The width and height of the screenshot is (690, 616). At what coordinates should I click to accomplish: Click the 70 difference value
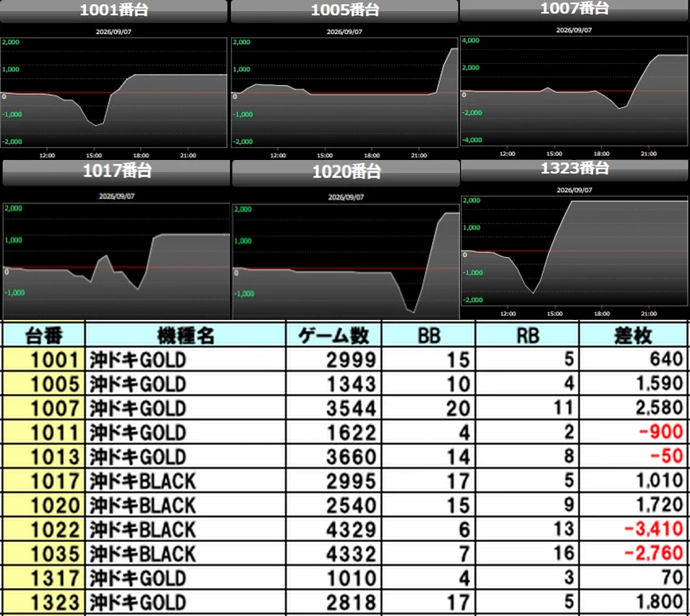(671, 578)
